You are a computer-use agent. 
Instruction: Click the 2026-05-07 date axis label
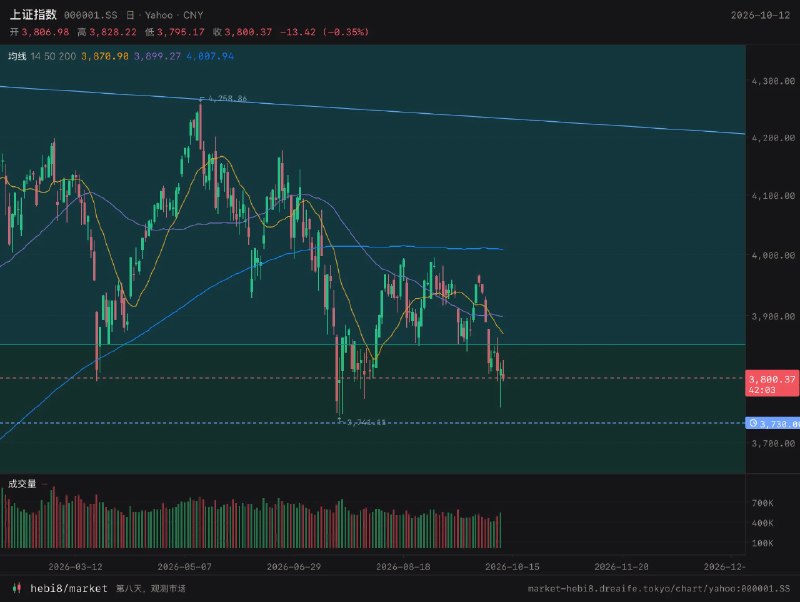184,566
